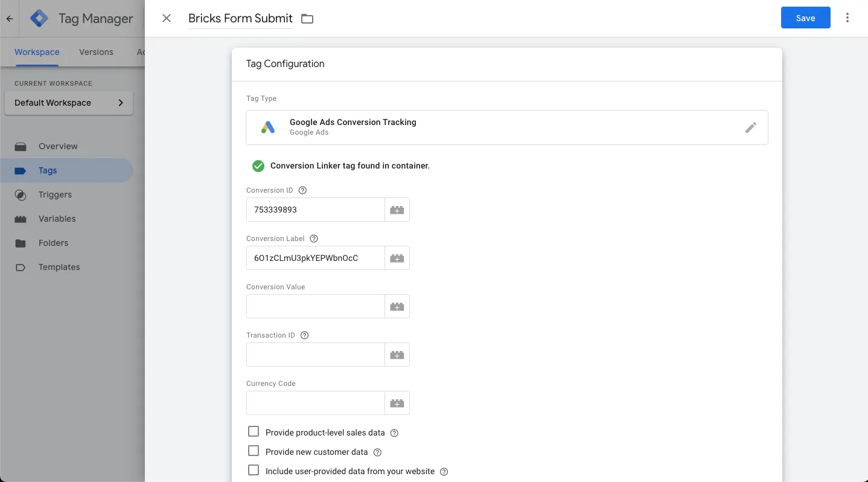This screenshot has width=868, height=482.
Task: Open the variable picker for Currency Code
Action: [397, 403]
